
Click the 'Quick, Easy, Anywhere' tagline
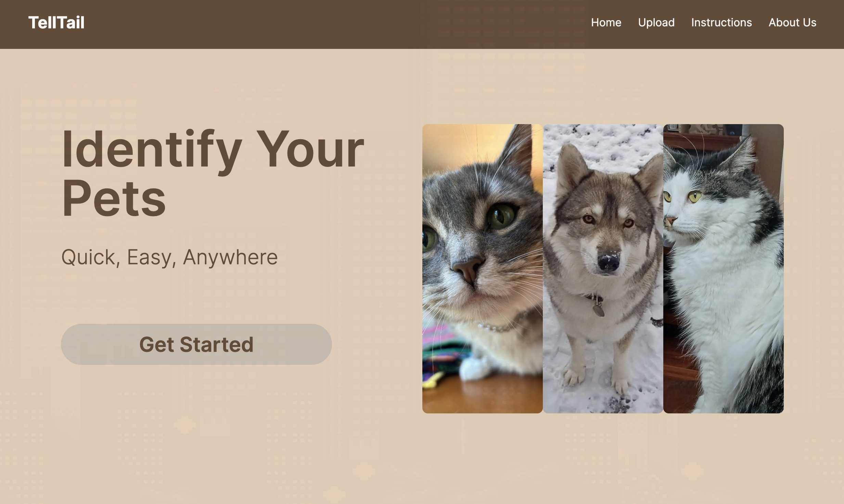[169, 257]
